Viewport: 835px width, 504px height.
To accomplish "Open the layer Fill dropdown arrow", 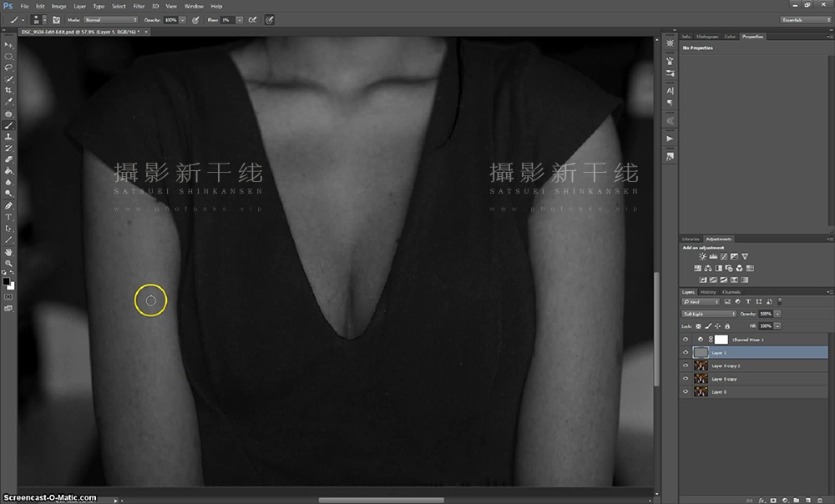I will [777, 326].
